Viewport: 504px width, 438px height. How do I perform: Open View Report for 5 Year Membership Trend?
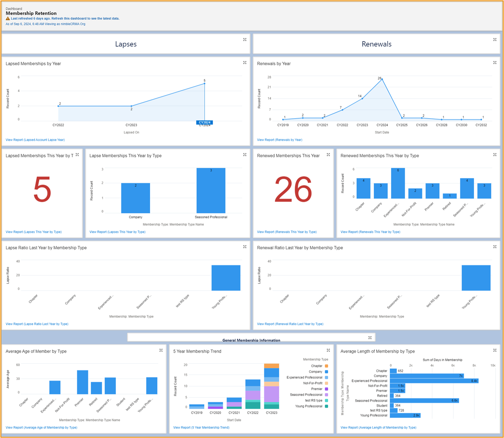pos(201,427)
